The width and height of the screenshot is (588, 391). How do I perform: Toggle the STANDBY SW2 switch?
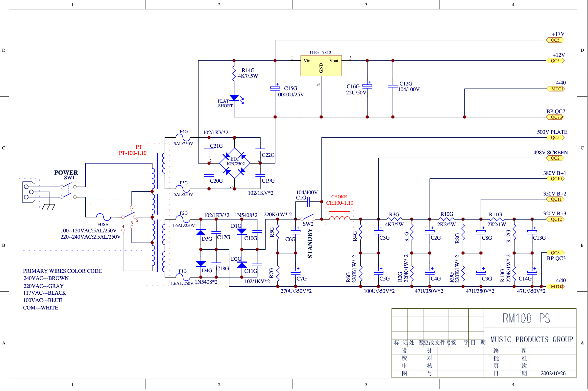(x=307, y=218)
